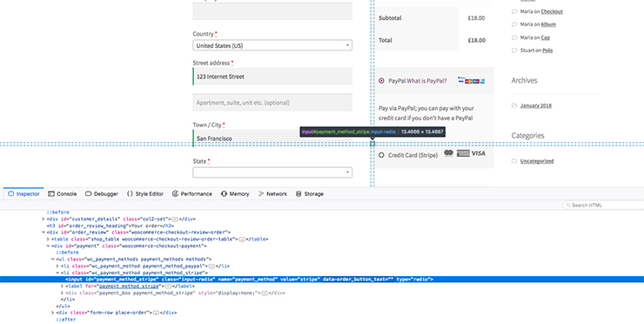The image size is (644, 324).
Task: Open the Network tab
Action: point(272,193)
